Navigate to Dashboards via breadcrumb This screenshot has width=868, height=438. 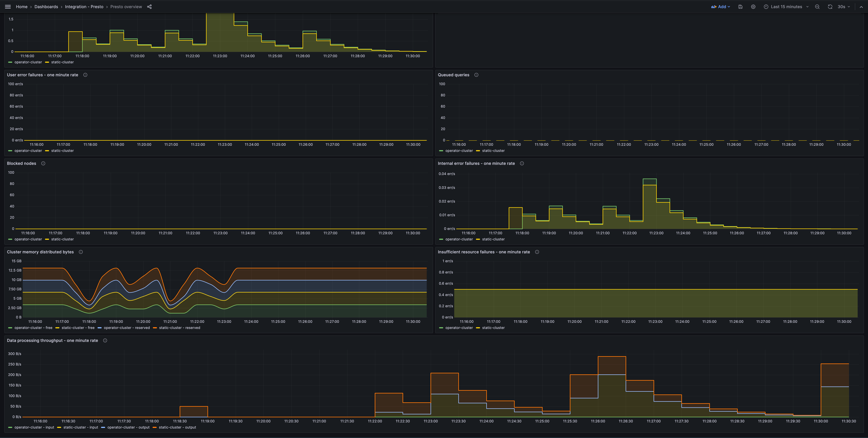[46, 6]
